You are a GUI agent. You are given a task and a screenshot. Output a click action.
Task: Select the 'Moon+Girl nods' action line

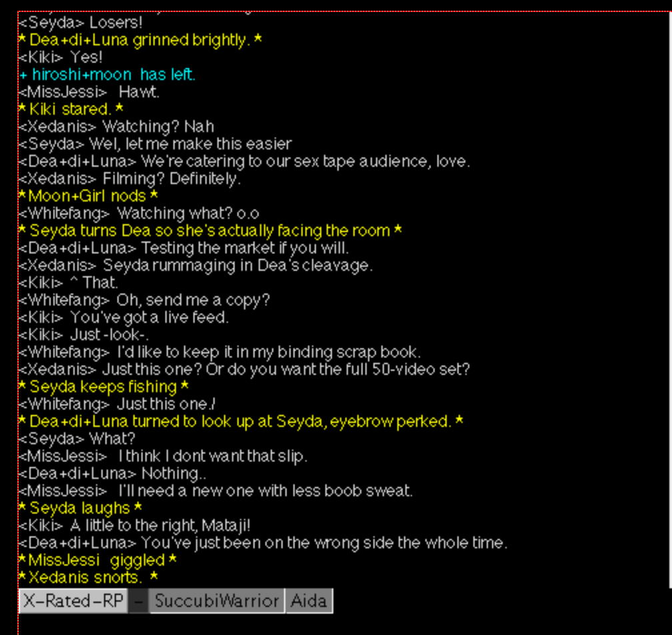[89, 196]
